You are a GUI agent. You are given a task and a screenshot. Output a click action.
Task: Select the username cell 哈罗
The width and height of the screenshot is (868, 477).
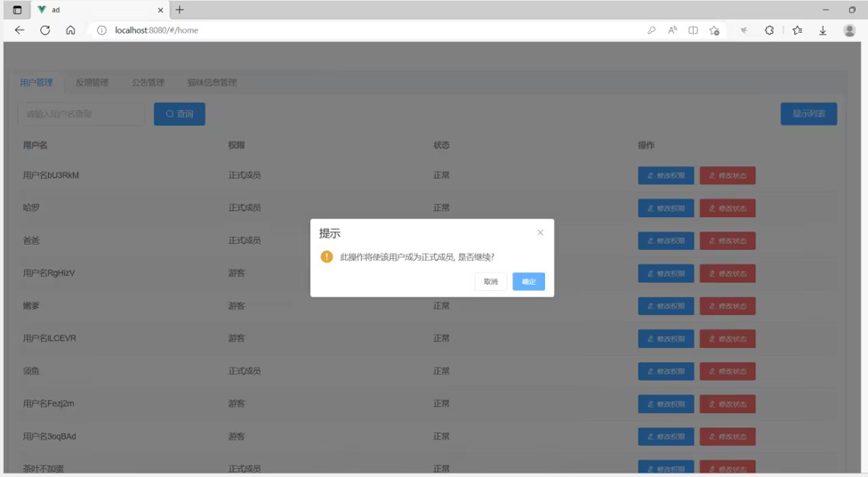31,207
